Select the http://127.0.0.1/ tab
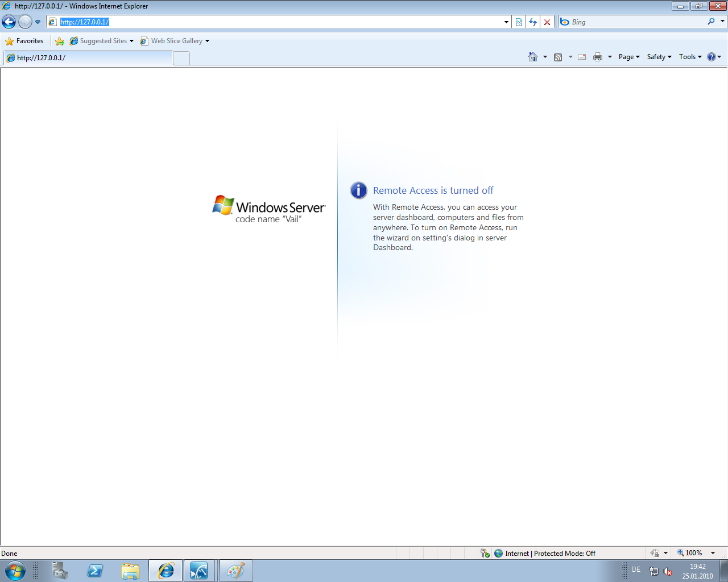The height and width of the screenshot is (582, 728). click(x=88, y=58)
